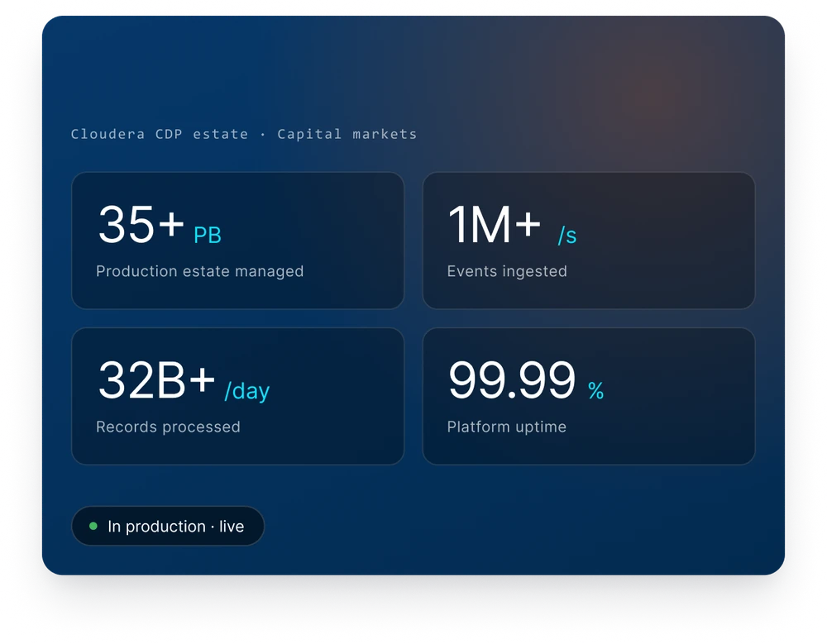The height and width of the screenshot is (644, 827).
Task: Click the '/day' unit label
Action: click(246, 391)
